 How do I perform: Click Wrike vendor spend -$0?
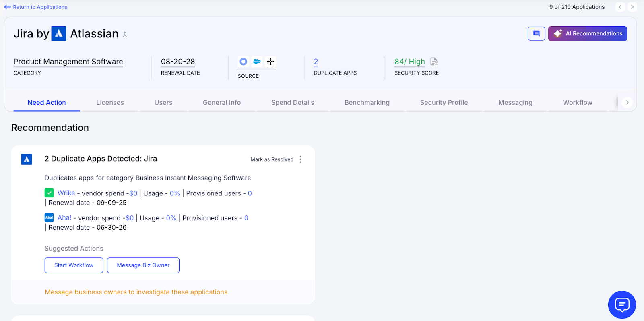pos(132,193)
